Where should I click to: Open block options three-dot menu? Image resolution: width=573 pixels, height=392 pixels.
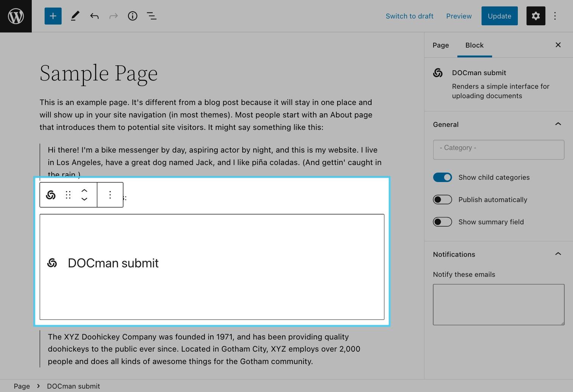110,195
